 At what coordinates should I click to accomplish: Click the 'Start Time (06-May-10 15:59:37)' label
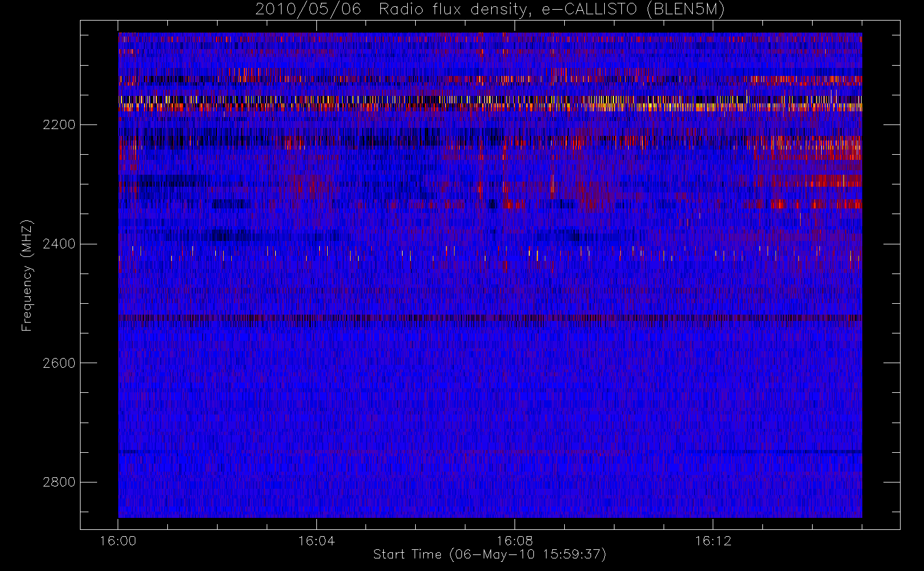(x=489, y=554)
